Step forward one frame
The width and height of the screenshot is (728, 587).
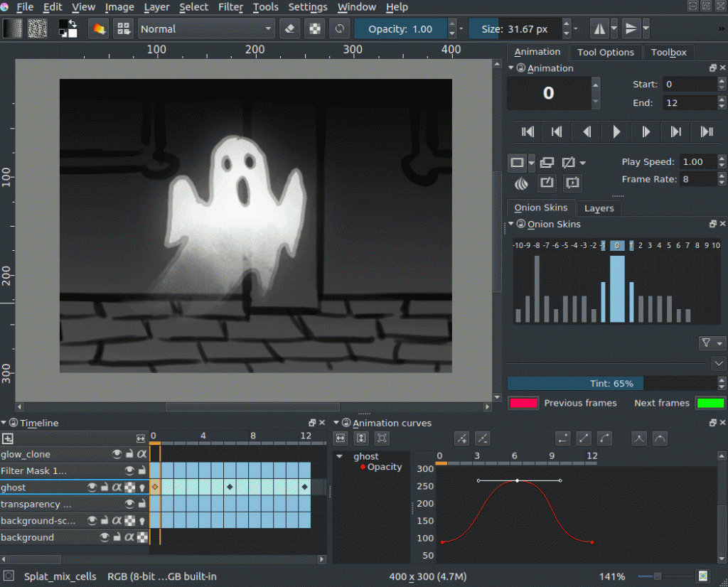point(646,131)
